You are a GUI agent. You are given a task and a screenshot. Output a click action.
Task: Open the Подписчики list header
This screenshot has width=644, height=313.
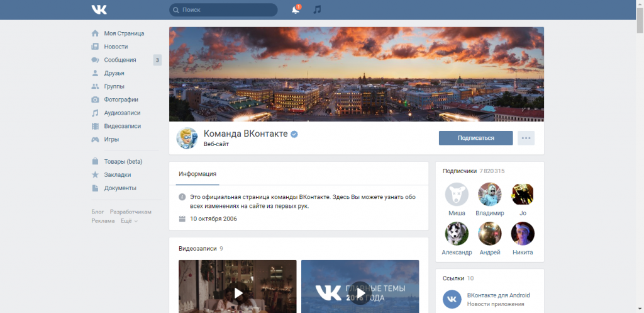[460, 171]
